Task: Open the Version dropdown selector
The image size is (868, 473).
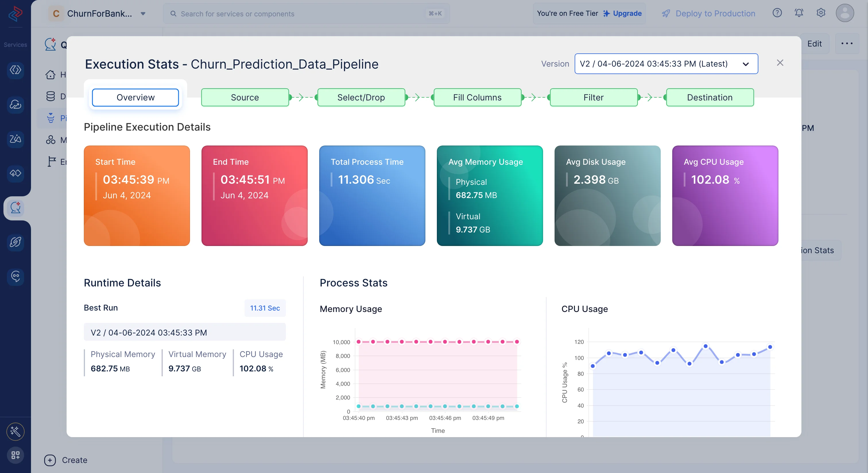Action: tap(666, 64)
